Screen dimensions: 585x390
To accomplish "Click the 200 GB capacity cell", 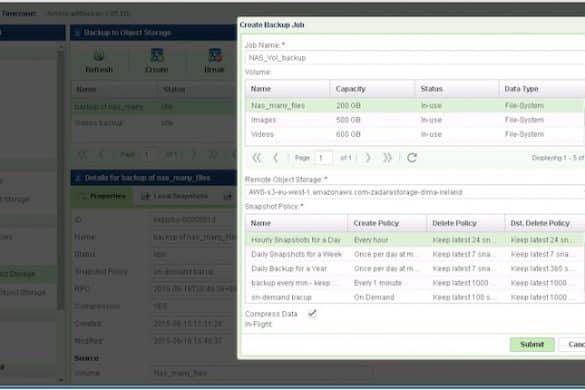I will pos(348,106).
